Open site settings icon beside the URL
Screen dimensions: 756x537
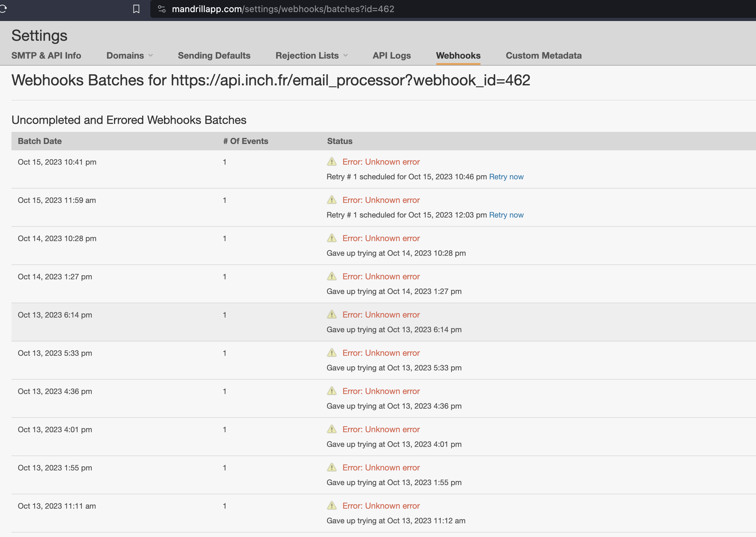162,9
